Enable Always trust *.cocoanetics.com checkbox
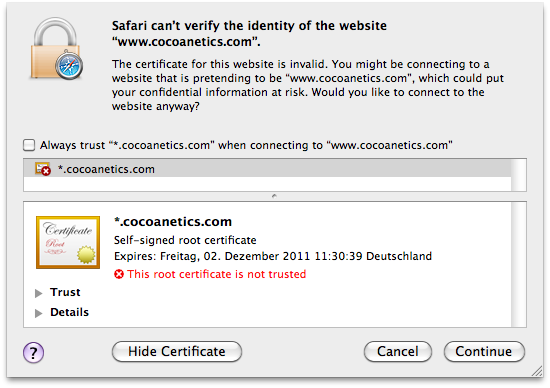Viewport: 550px width, 388px height. (29, 145)
